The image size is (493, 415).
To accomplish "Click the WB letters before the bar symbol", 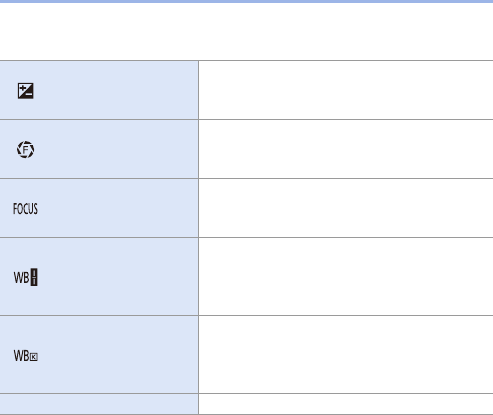I will 21,277.
